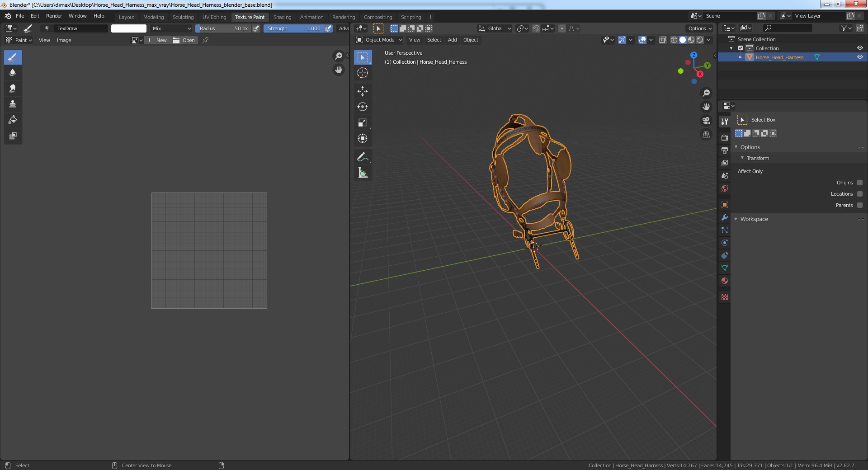Open the Physics properties tab
The width and height of the screenshot is (868, 470).
pos(725,243)
